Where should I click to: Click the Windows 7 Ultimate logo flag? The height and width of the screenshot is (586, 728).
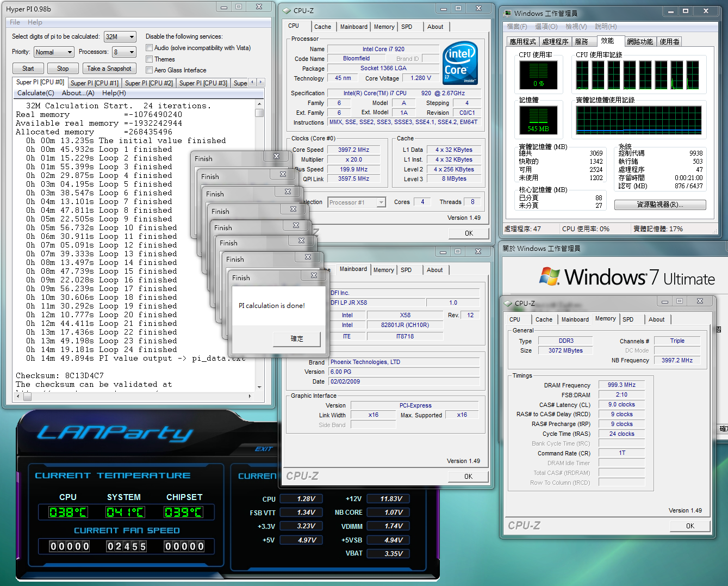click(550, 276)
